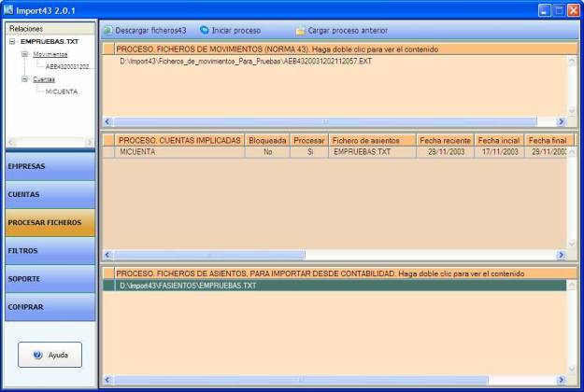Select the FASIENTOS\EMPRUEBAS.TXT file row
This screenshot has width=584, height=392.
[187, 286]
